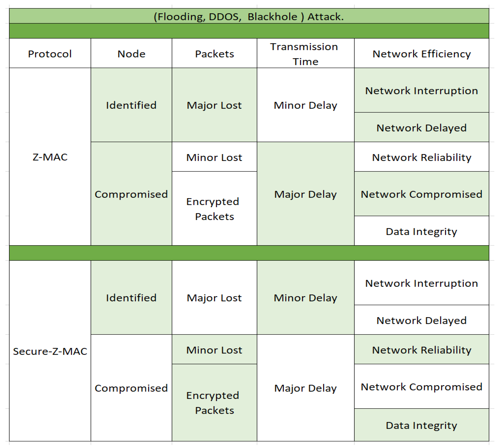
Task: Select Network Delayed cell in Secure-Z-MAC section
Action: point(421,320)
